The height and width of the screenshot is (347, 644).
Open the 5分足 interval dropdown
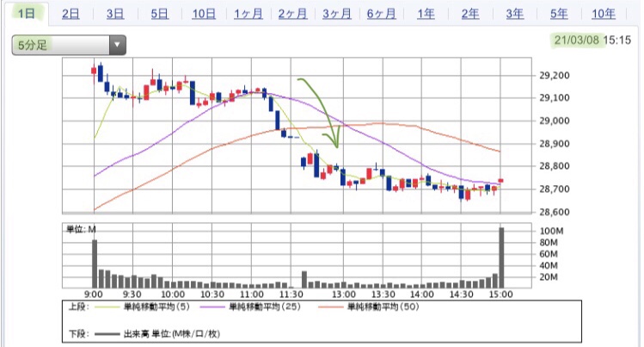(x=69, y=45)
